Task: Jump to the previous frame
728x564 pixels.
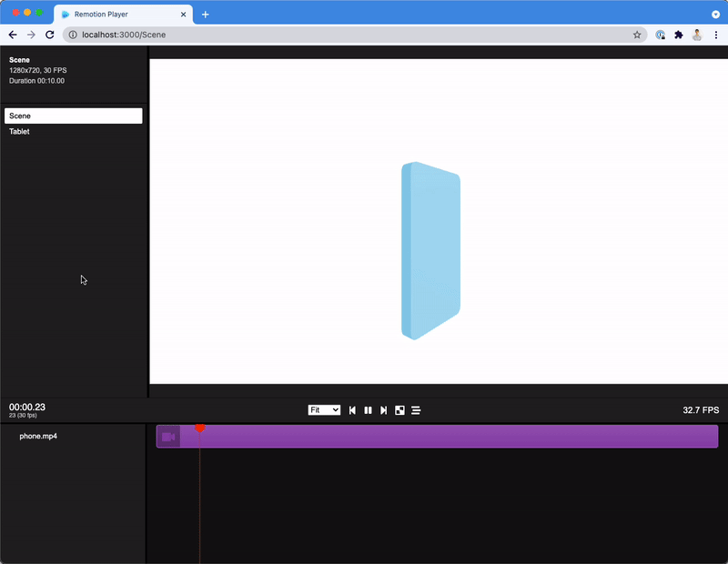Action: [x=352, y=410]
